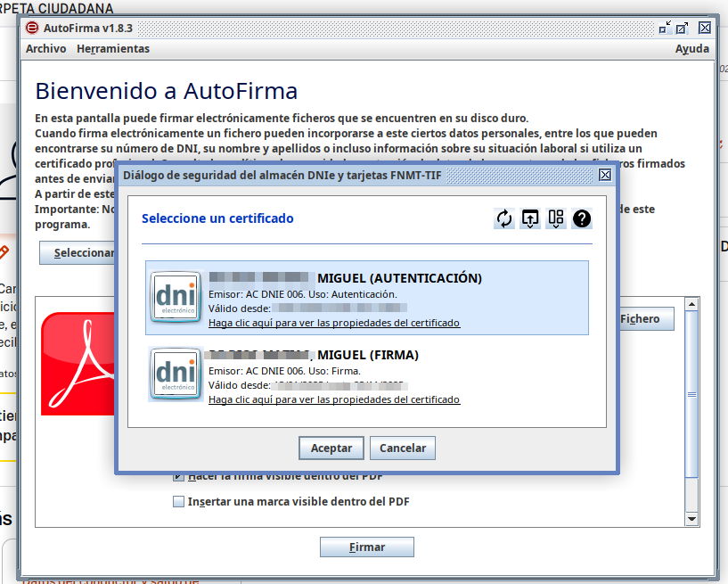View properties of the Firma certificate
The image size is (728, 584).
tap(334, 399)
